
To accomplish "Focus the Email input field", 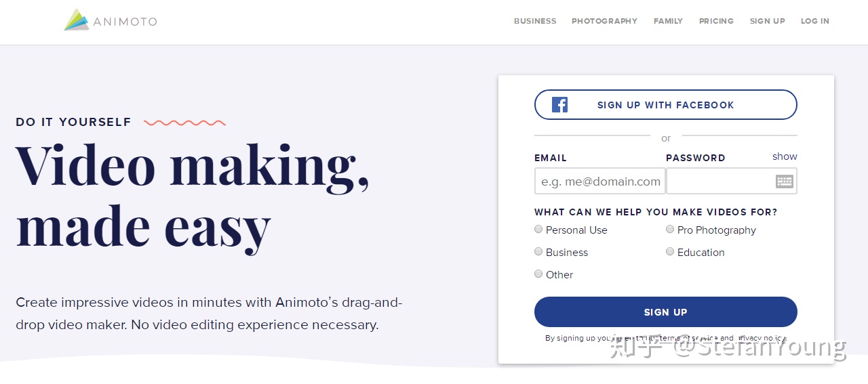I will [599, 181].
